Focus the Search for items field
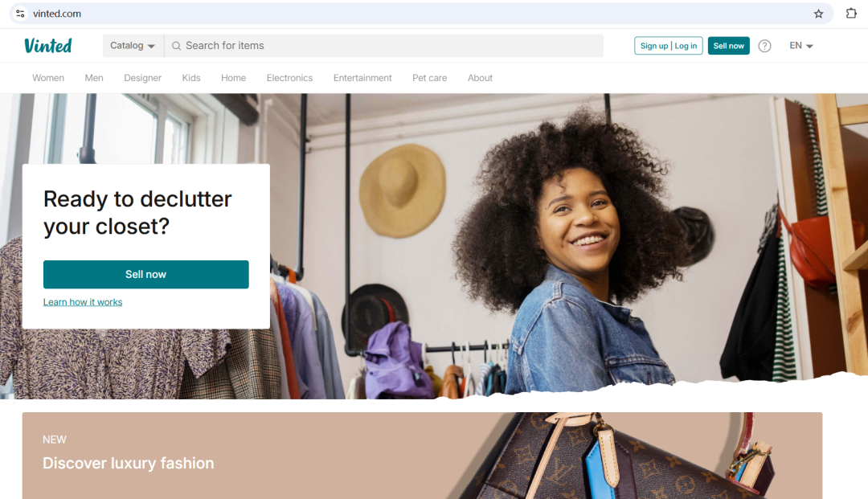The width and height of the screenshot is (868, 499). tap(383, 45)
